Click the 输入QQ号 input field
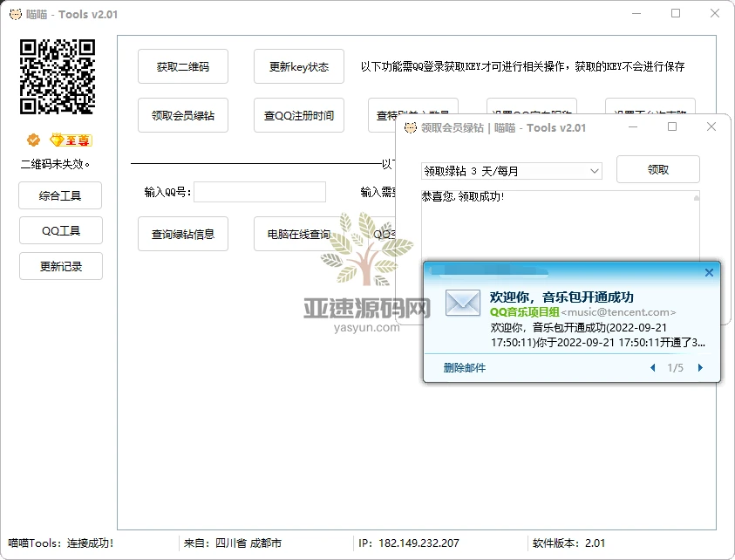The image size is (735, 560). coord(260,191)
